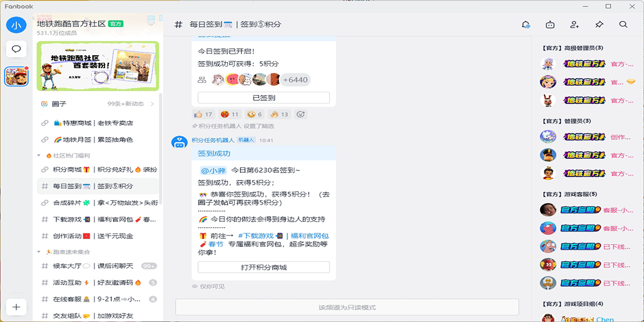Click the @小荞 mention
644x322 pixels.
click(214, 171)
